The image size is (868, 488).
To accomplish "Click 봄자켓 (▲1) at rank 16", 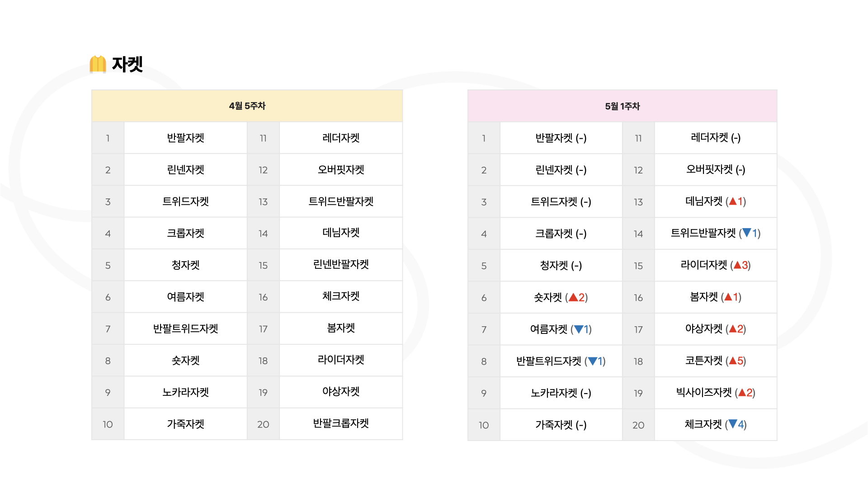I will 716,297.
